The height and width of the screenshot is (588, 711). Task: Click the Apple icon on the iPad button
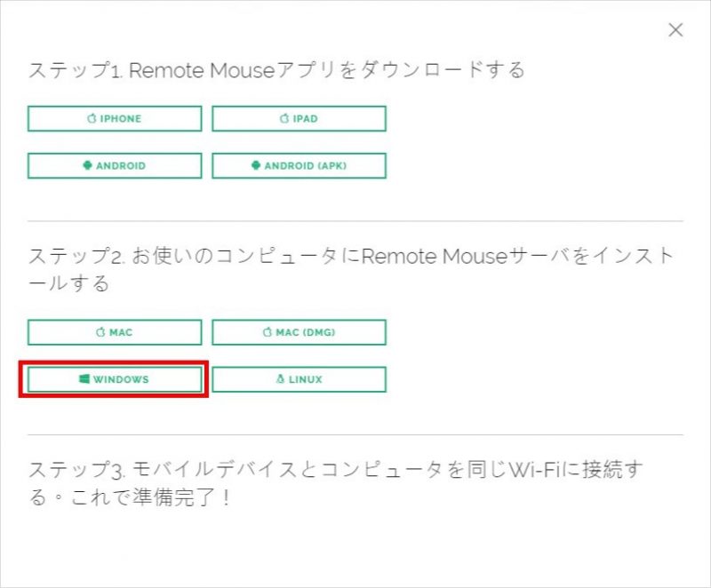tap(284, 118)
